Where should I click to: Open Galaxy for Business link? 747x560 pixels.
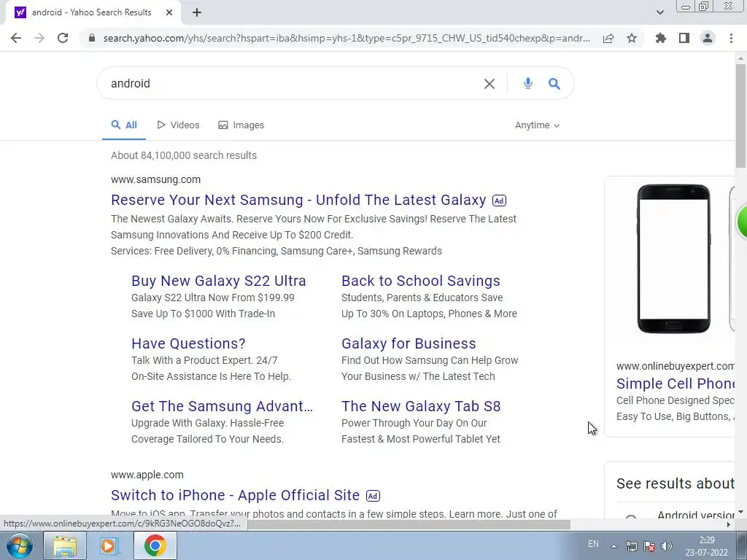tap(409, 343)
